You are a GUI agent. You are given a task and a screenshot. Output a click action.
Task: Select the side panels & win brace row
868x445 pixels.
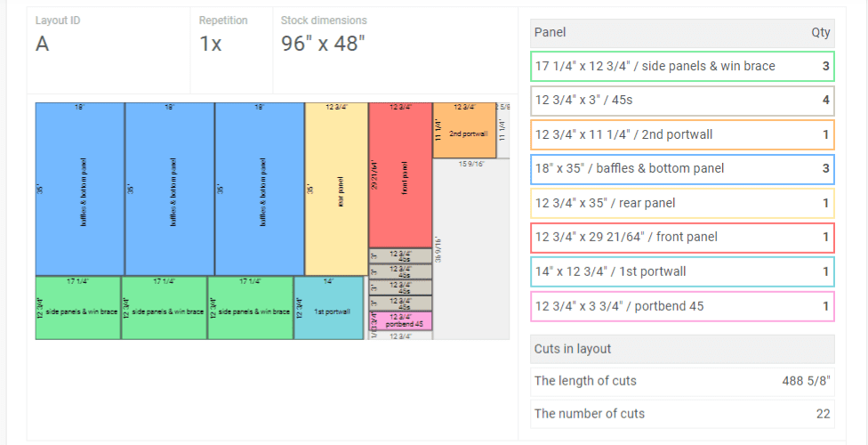coord(682,67)
